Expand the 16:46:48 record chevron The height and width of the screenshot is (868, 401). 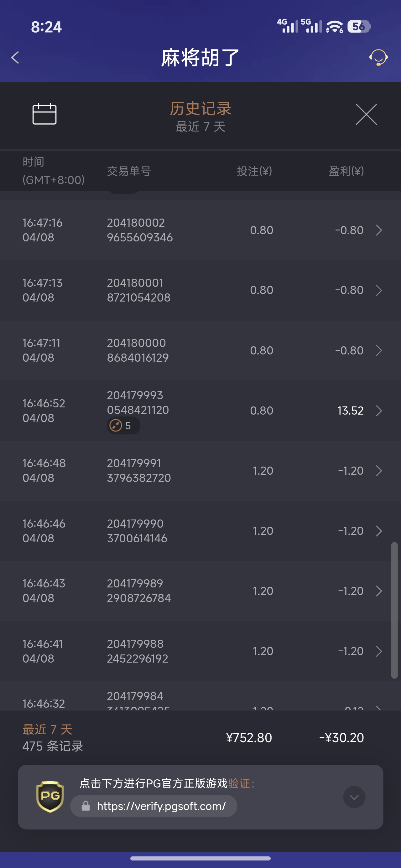379,470
